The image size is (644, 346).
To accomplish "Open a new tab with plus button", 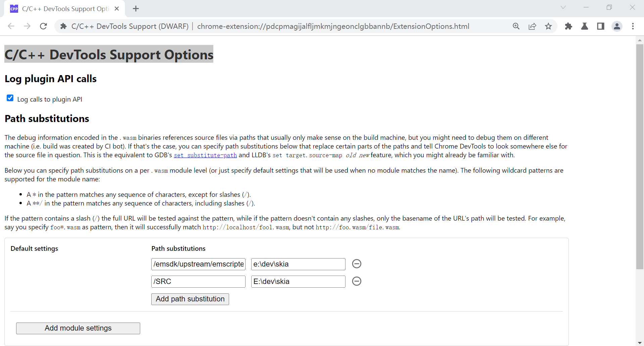I will pos(136,9).
